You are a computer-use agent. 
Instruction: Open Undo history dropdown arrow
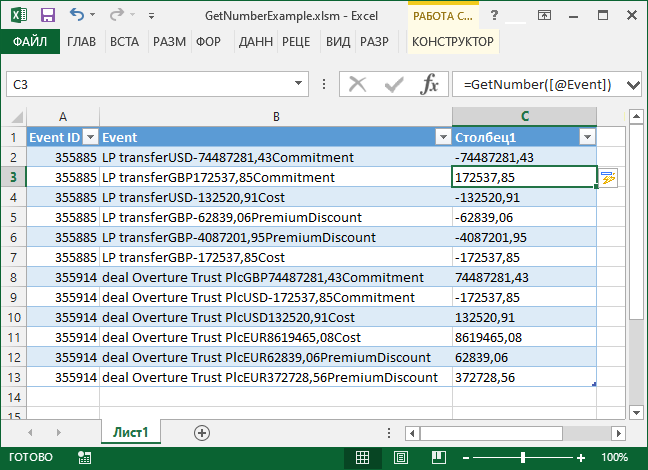tap(93, 15)
